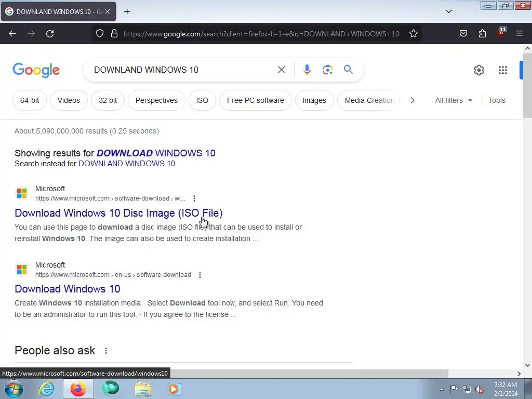The height and width of the screenshot is (399, 532).
Task: Click the Action Center flag icon
Action: 454,389
